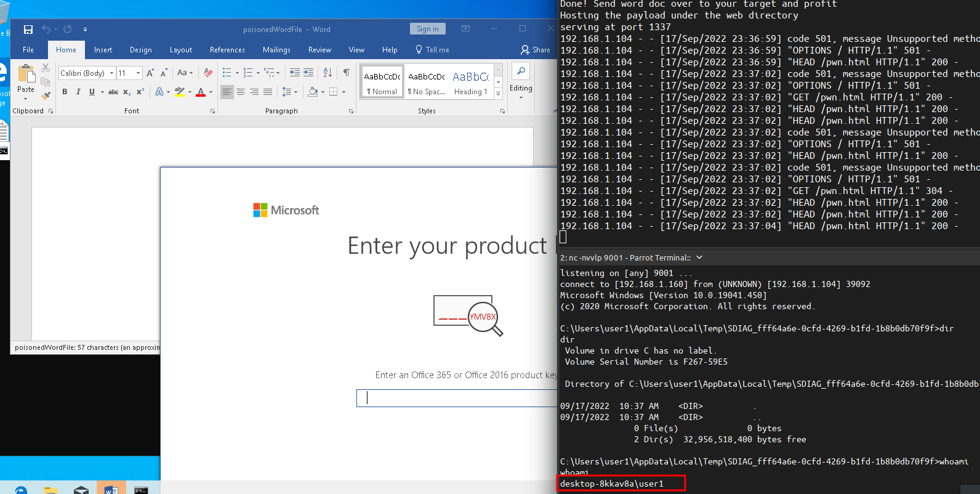Screen dimensions: 980x494
Task: Switch to the References tab
Action: pyautogui.click(x=227, y=50)
